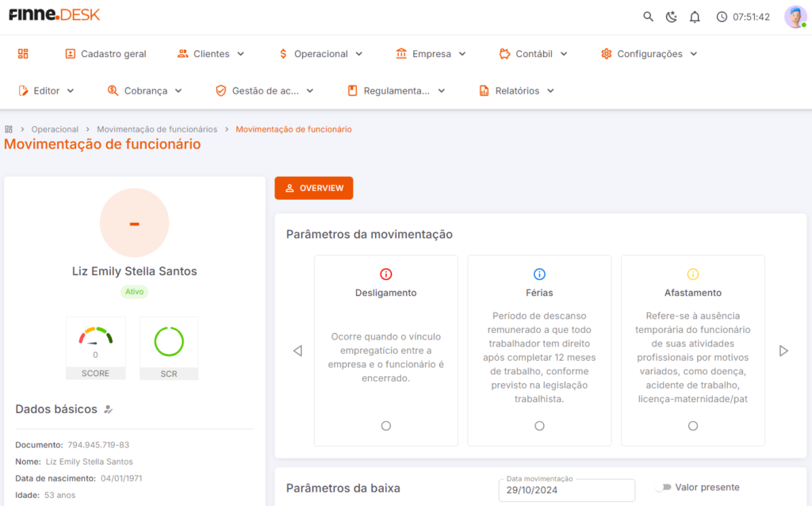
Task: Click the OVERVIEW button
Action: [314, 188]
